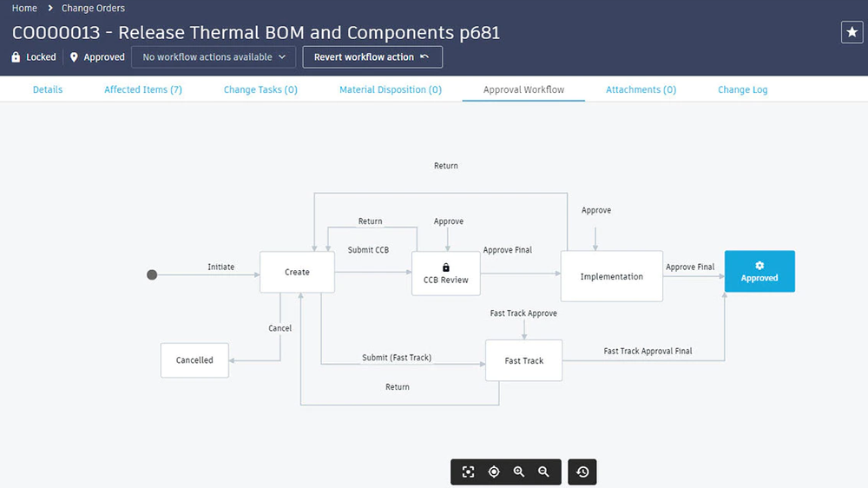This screenshot has width=868, height=488.
Task: Click the Locked status text
Action: (41, 57)
